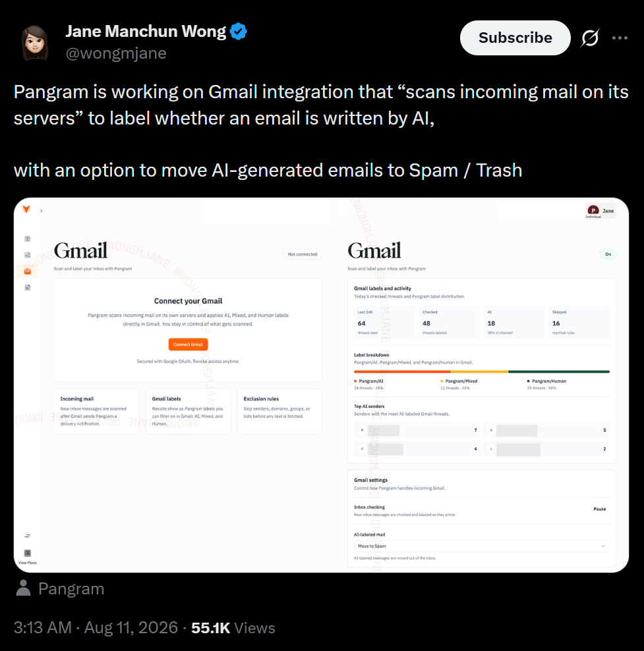Open the @wongmjane handle link

pyautogui.click(x=116, y=53)
